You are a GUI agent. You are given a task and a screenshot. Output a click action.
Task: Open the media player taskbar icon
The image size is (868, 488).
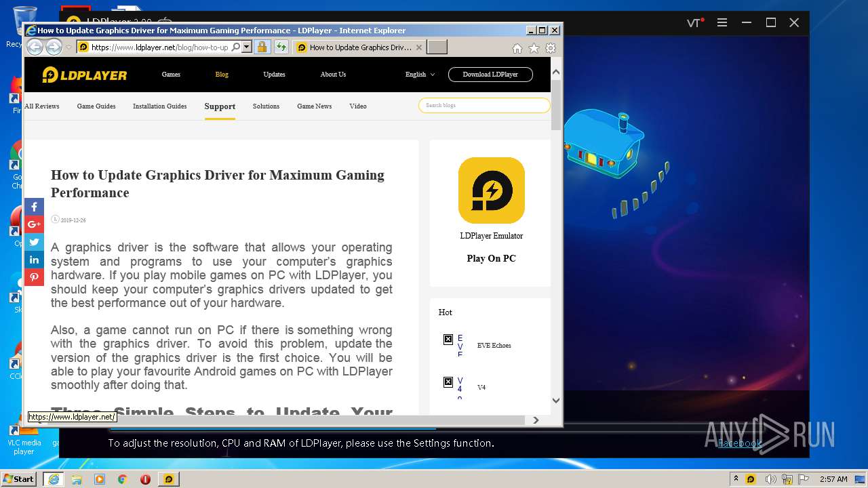100,479
